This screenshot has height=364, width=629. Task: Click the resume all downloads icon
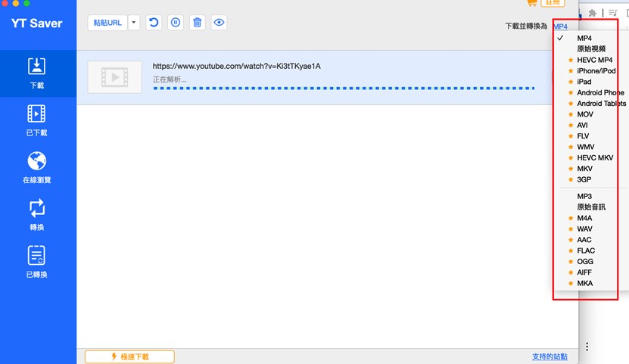[x=154, y=23]
